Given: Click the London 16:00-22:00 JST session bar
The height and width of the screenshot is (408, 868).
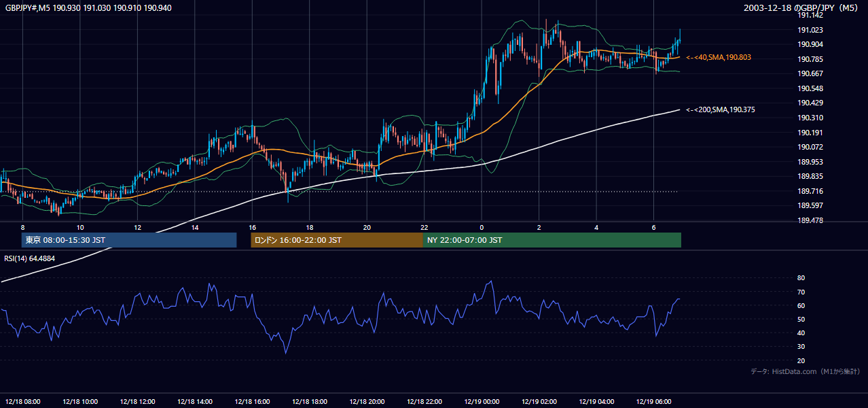Looking at the screenshot, I should 337,240.
